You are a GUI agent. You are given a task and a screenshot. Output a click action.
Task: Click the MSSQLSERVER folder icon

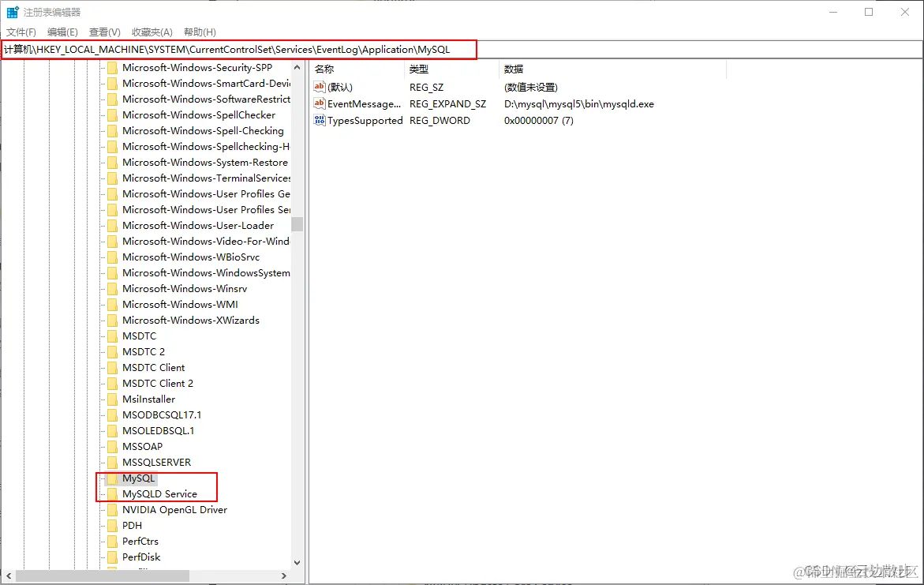112,463
